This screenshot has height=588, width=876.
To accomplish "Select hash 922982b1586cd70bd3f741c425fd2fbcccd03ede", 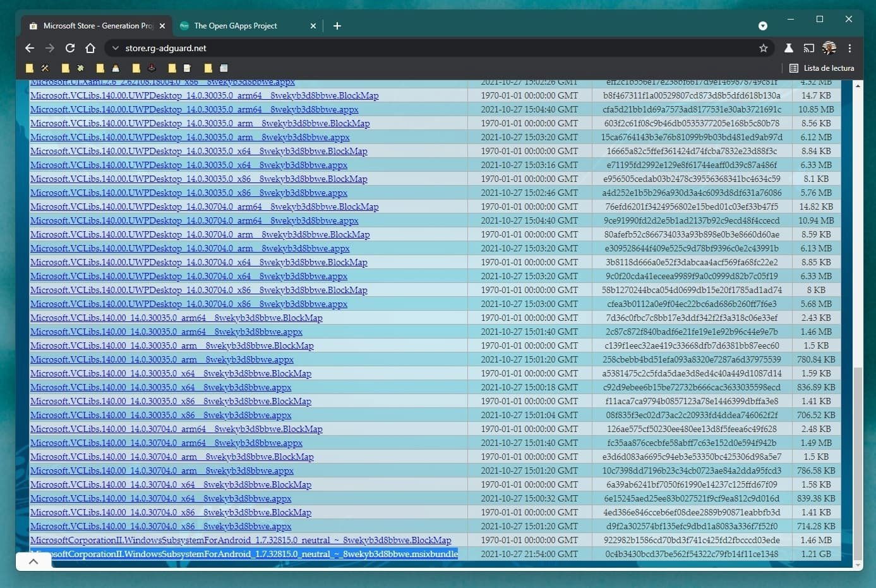I will point(692,540).
